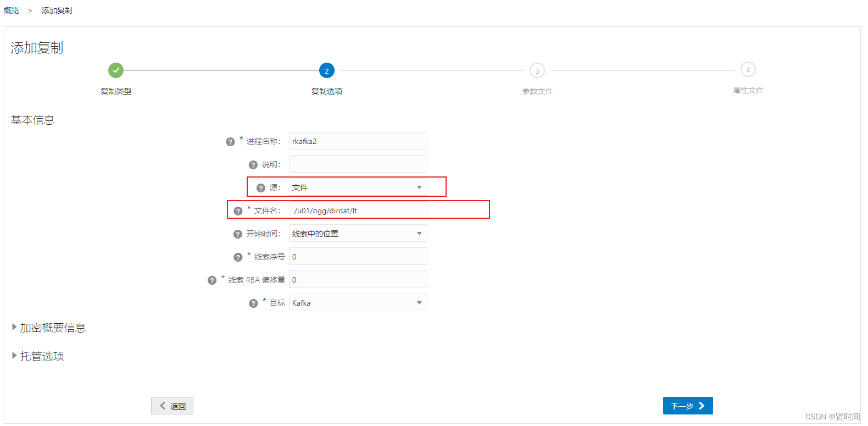868x426 pixels.
Task: Go back with the 返回 button
Action: coord(172,406)
